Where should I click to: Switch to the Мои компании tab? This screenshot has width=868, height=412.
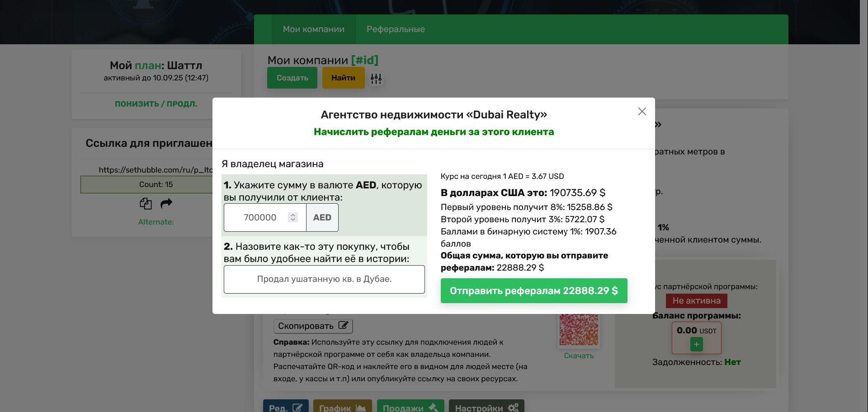coord(313,29)
